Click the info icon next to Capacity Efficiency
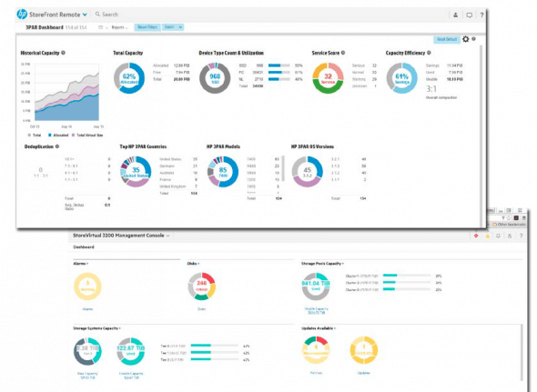The height and width of the screenshot is (392, 537). [x=429, y=53]
